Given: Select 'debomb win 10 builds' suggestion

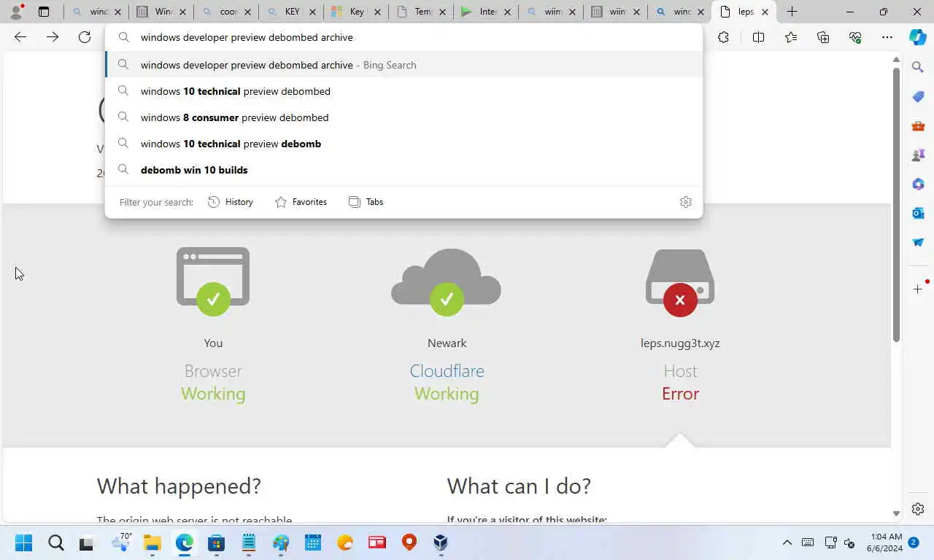Looking at the screenshot, I should pyautogui.click(x=404, y=170).
